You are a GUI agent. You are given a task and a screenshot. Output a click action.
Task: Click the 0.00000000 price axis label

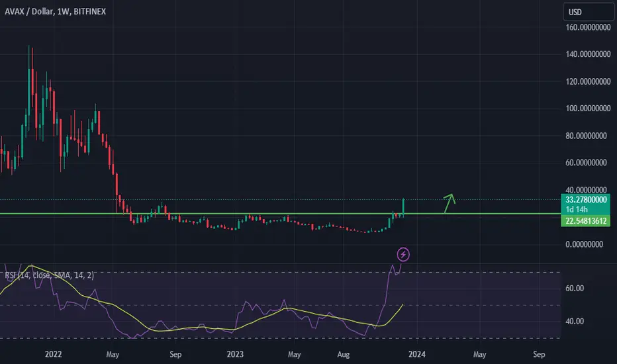click(585, 244)
